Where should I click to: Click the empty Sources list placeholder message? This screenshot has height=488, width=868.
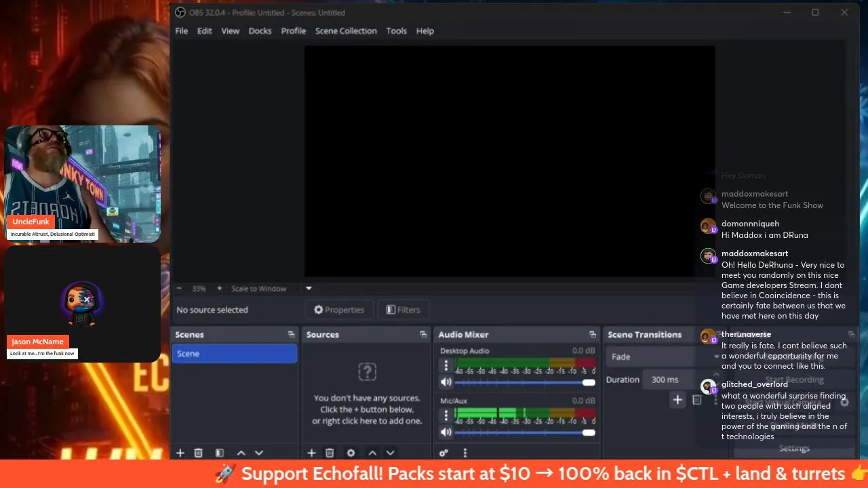tap(367, 409)
